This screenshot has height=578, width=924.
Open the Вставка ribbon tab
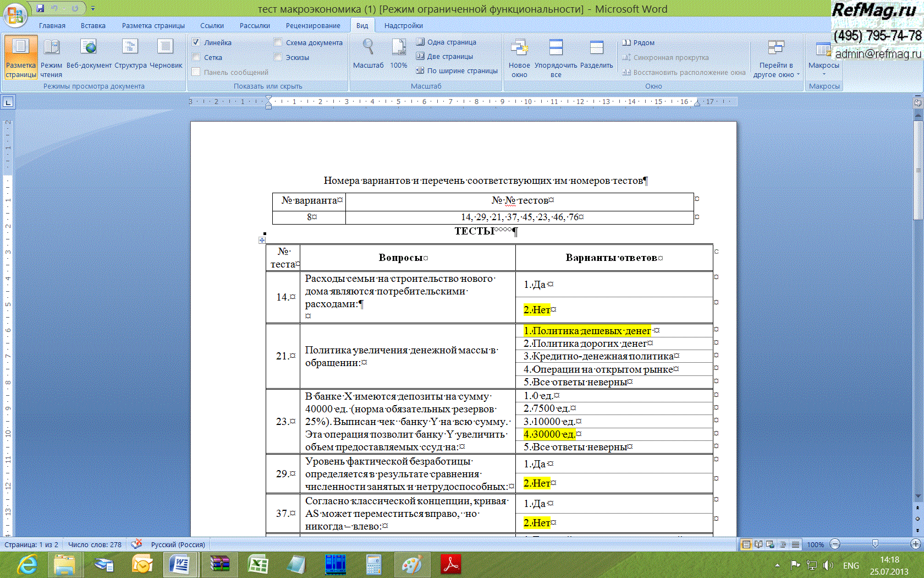[93, 26]
